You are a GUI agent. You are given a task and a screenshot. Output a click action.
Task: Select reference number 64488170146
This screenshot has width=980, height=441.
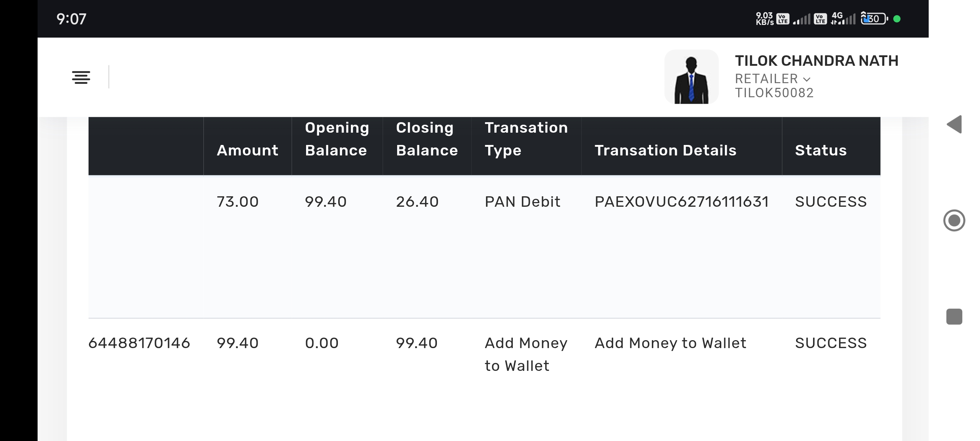tap(139, 343)
